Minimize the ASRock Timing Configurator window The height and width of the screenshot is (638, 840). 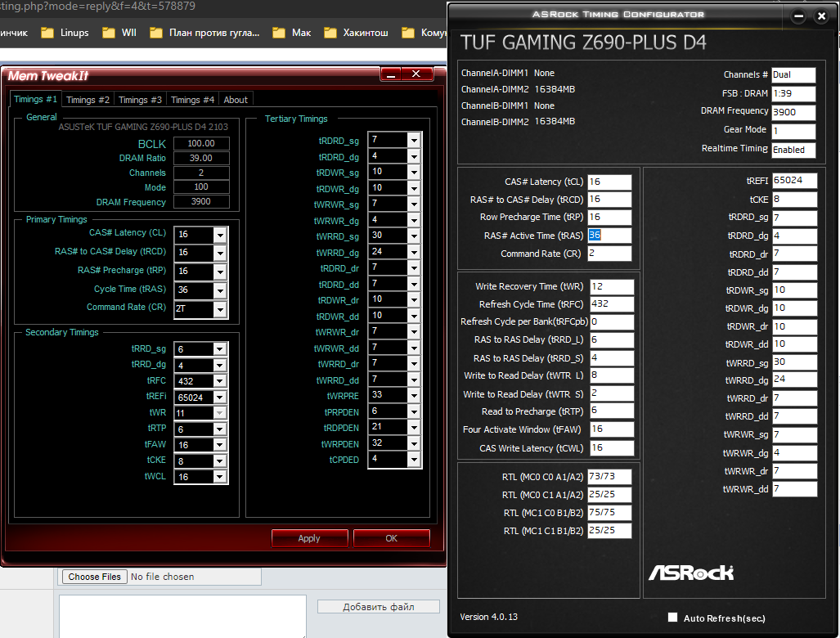click(798, 16)
